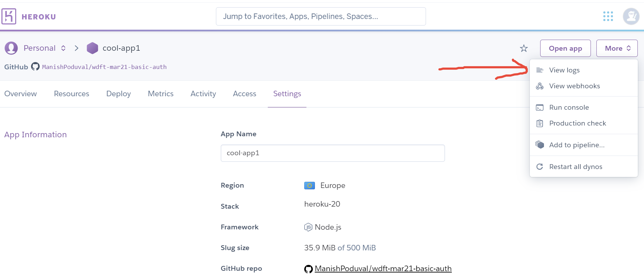Click the Heroku logo icon
The image size is (644, 278).
(9, 17)
